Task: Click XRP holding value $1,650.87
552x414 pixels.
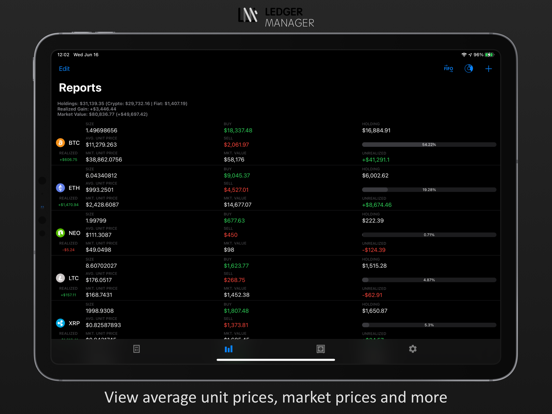Action: (375, 310)
